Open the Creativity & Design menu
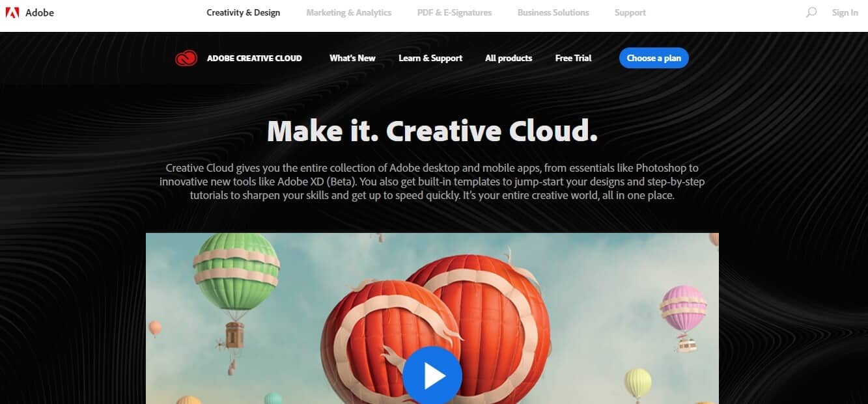The height and width of the screenshot is (404, 868). pos(243,12)
